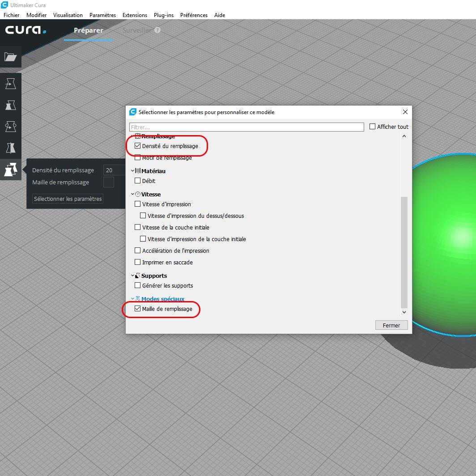The image size is (476, 476).
Task: Click the Cura logo in header
Action: pos(26,30)
